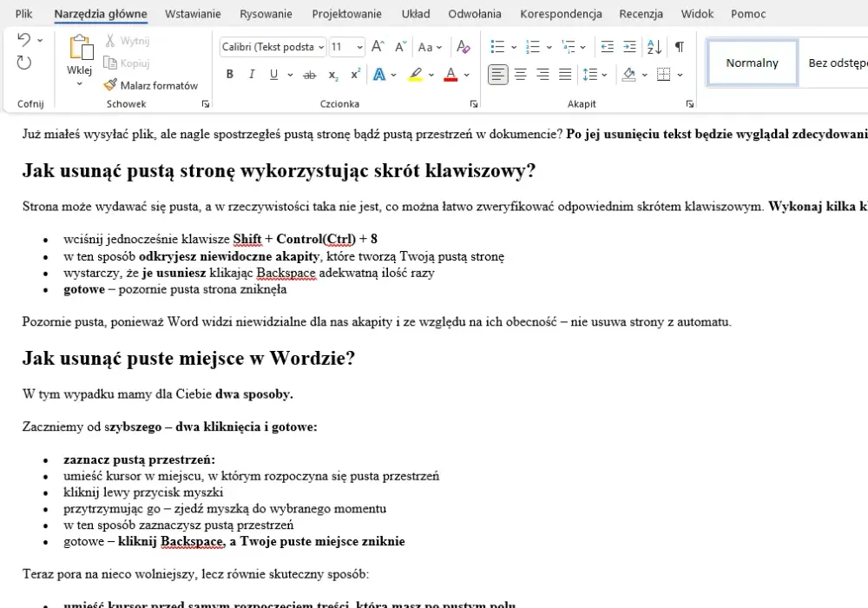The height and width of the screenshot is (608, 868).
Task: Open the Plik menu
Action: tap(23, 14)
